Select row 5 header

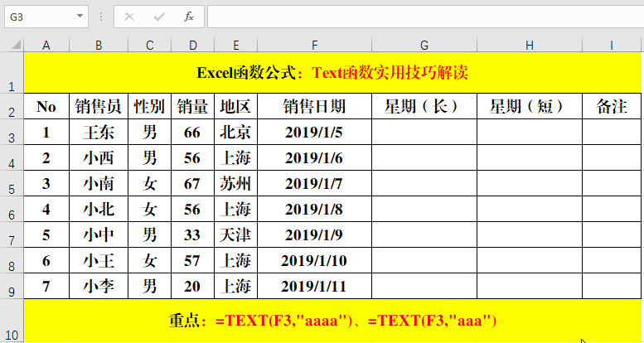click(12, 183)
